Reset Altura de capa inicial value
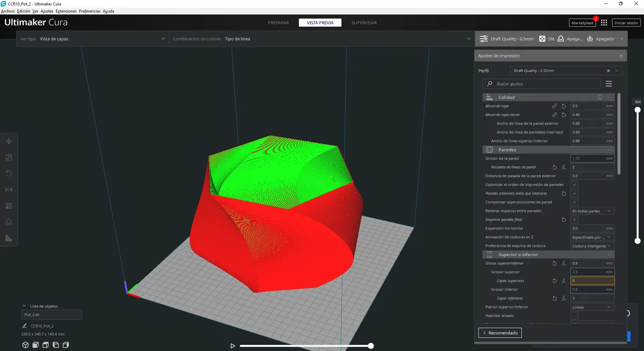The image size is (644, 351). point(563,115)
